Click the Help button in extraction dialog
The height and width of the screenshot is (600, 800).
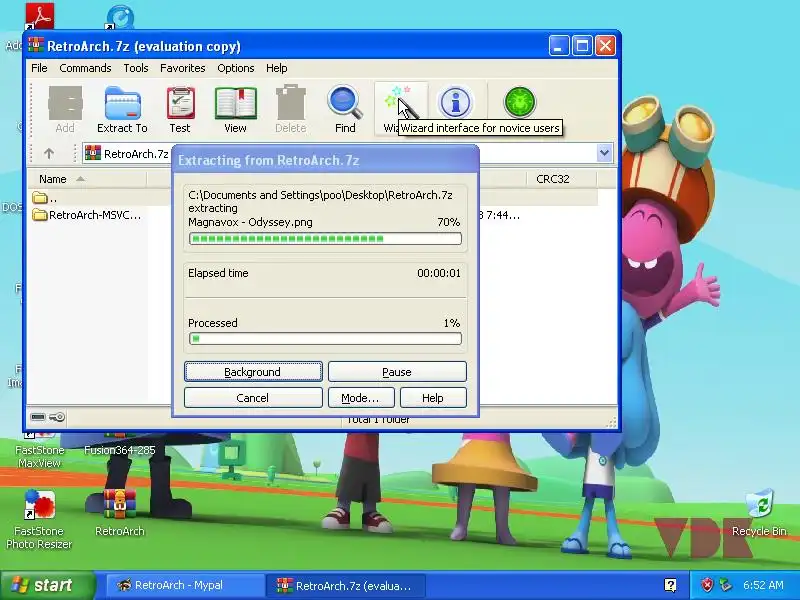click(x=433, y=397)
